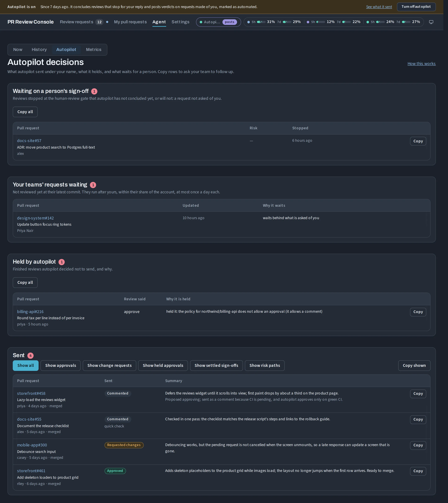Image resolution: width=448 pixels, height=503 pixels.
Task: Open pull request storefront#461
Action: coord(31,471)
